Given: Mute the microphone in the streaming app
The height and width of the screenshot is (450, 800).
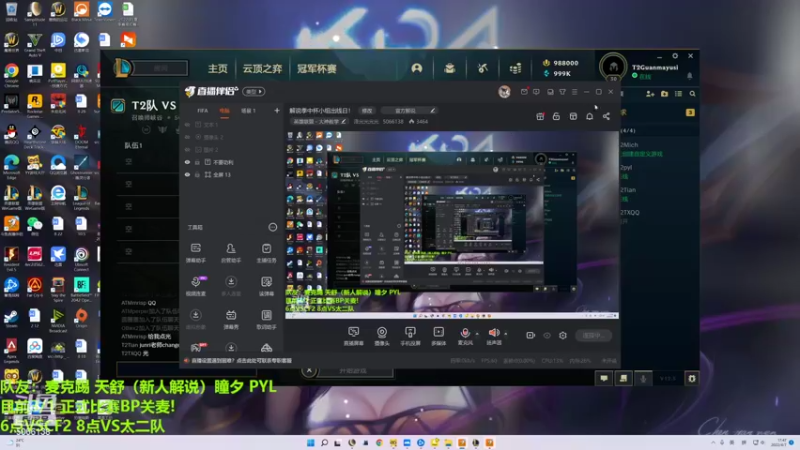Looking at the screenshot, I should [x=465, y=333].
